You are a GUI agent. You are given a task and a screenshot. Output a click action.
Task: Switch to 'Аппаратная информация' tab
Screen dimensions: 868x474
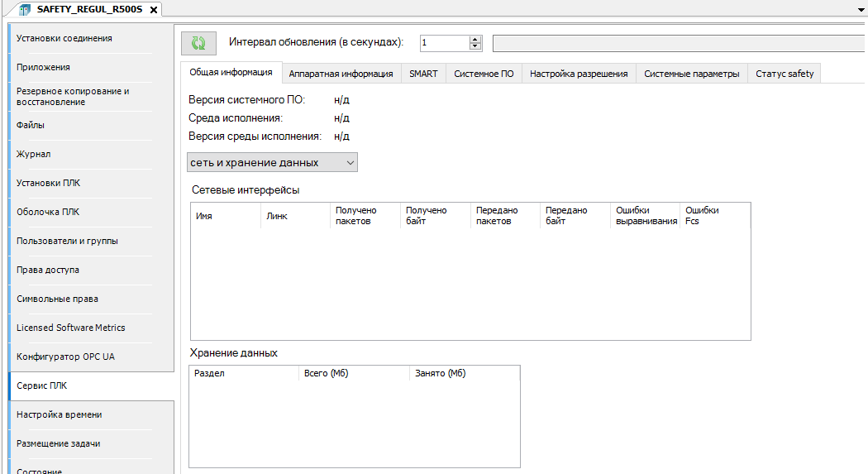(341, 74)
